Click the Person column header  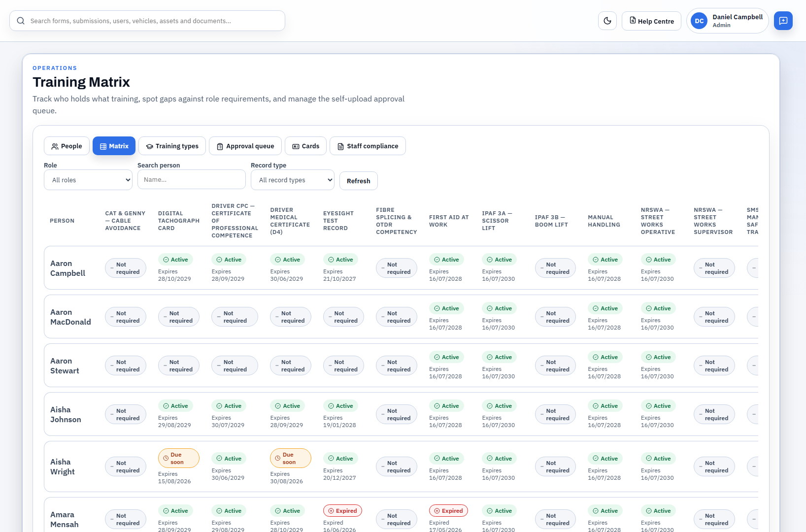tap(62, 221)
